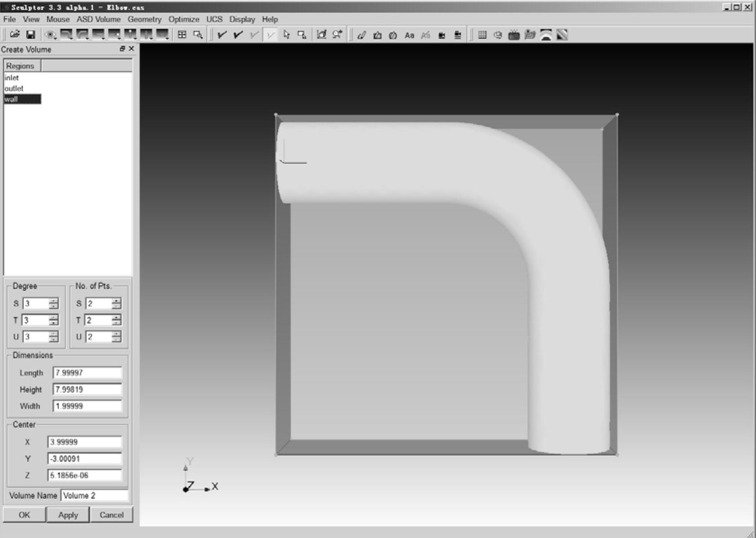Click the 'Aa' text annotation icon
Screen dimensions: 756x538
pyautogui.click(x=409, y=35)
